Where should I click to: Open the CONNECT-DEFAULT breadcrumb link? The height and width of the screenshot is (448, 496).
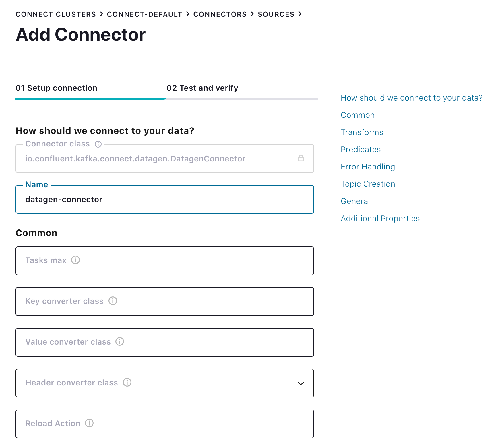(145, 14)
